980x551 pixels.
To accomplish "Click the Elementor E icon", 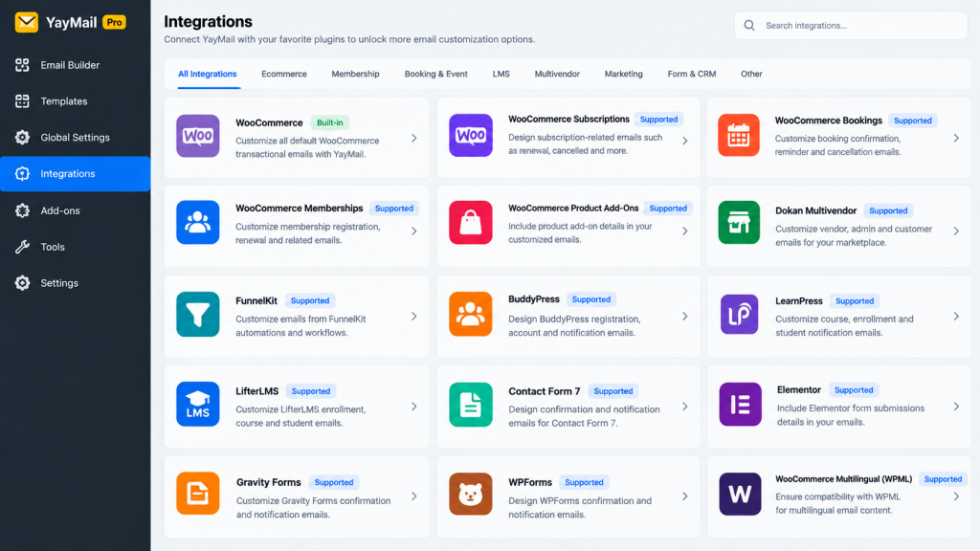I will [740, 405].
